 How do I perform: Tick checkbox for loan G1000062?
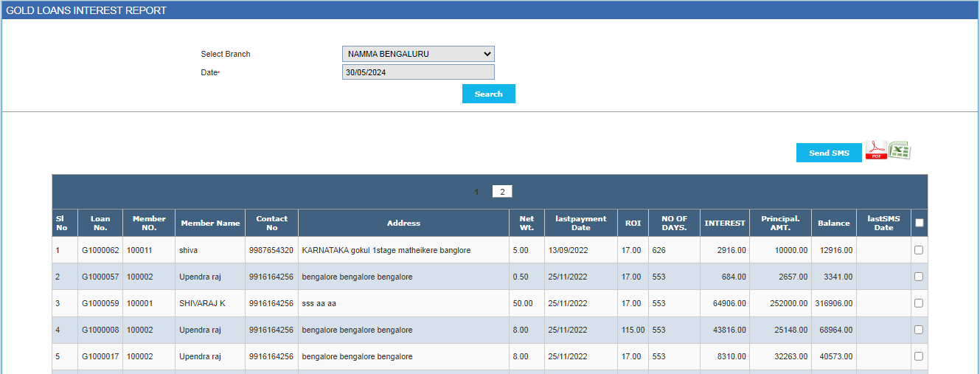pos(919,250)
